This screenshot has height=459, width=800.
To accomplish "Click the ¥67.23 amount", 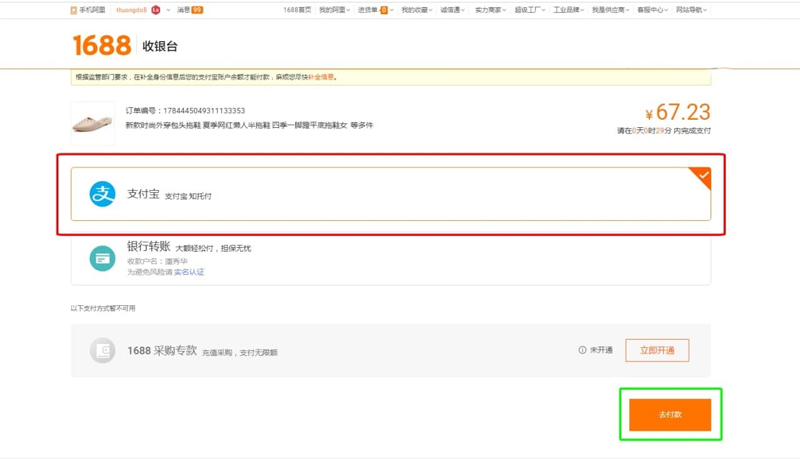I will click(678, 112).
